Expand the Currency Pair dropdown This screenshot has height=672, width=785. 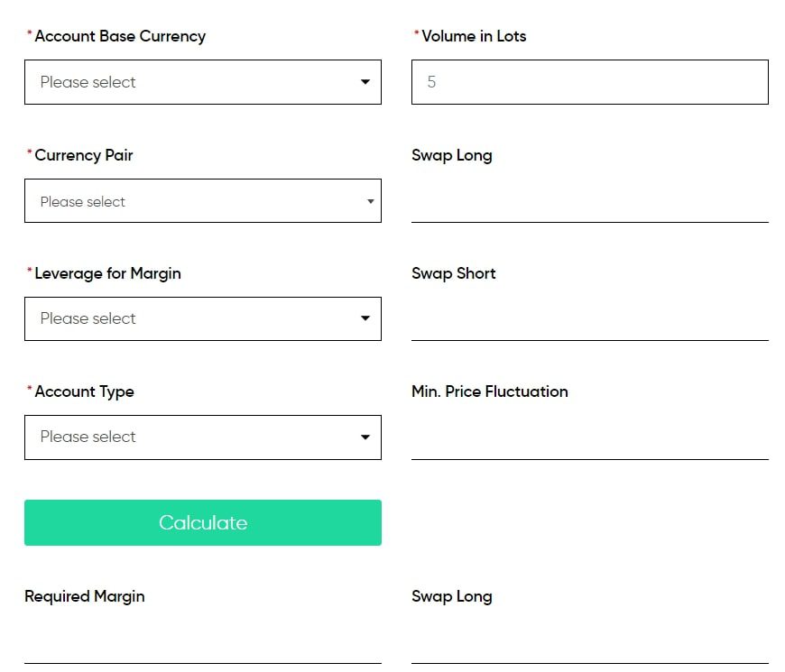203,200
